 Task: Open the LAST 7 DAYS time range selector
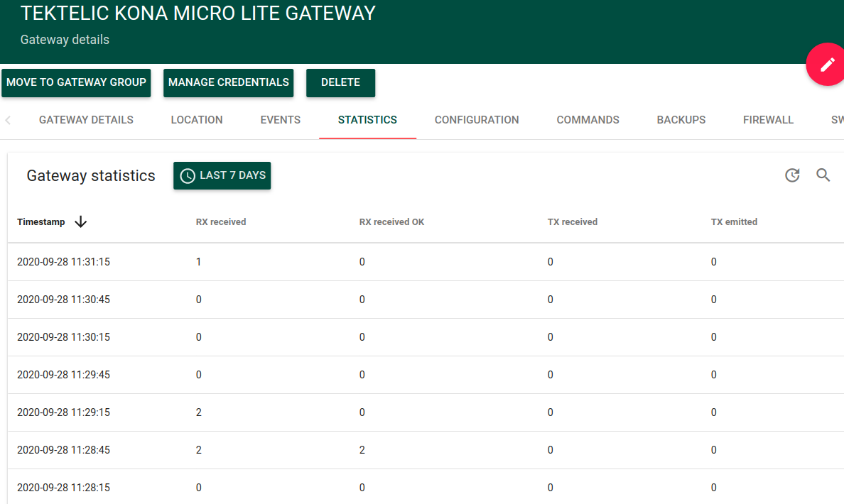click(x=222, y=175)
